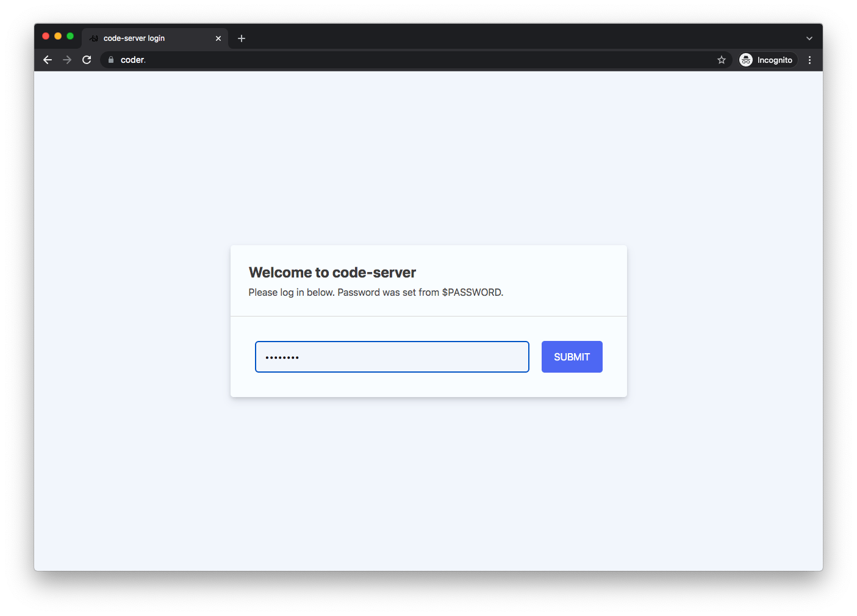Bookmark this page with the star

pos(722,60)
